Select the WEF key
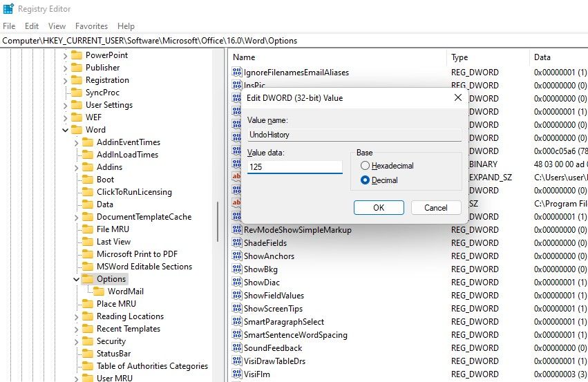588x382 pixels. coord(93,117)
